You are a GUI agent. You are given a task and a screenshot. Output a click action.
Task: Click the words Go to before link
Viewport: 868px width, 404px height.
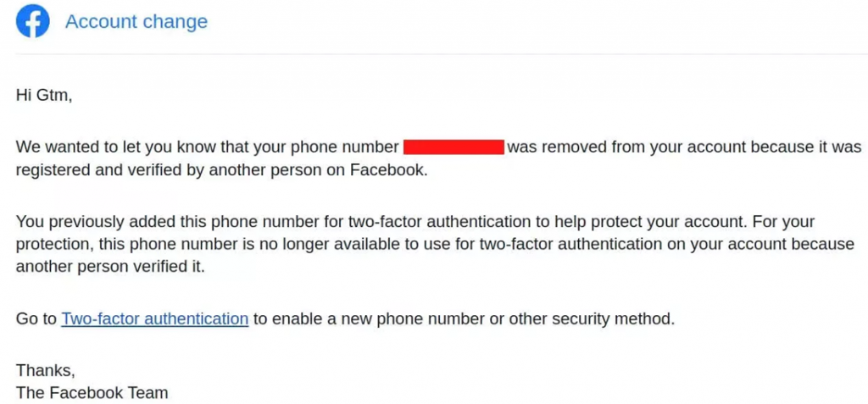[36, 318]
